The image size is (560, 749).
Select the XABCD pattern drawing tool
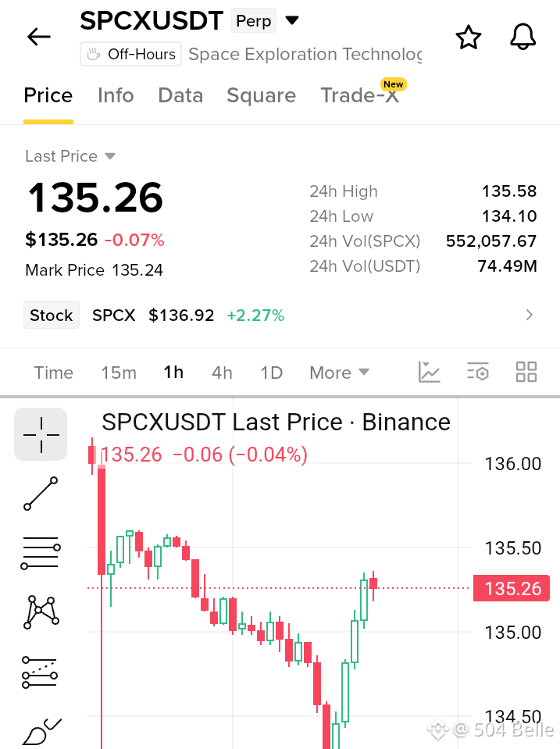coord(41,612)
